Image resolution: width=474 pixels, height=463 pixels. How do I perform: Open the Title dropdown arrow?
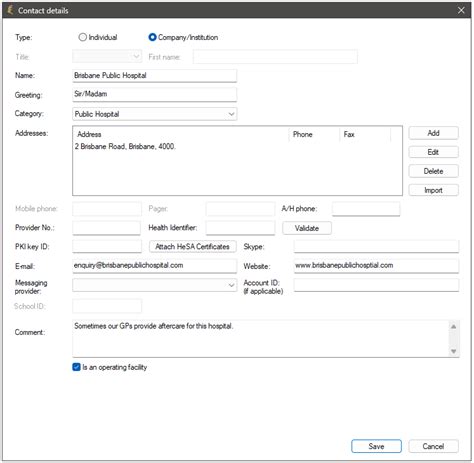136,56
